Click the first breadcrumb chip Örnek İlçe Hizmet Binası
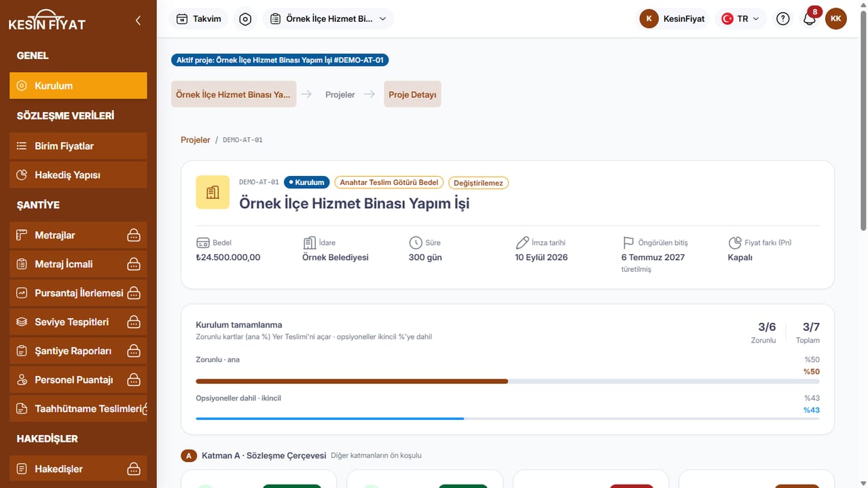Screen dimensions: 868x488 [234, 94]
